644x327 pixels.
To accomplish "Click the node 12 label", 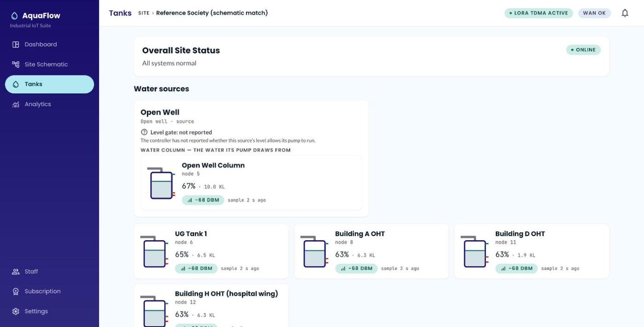I will 185,302.
